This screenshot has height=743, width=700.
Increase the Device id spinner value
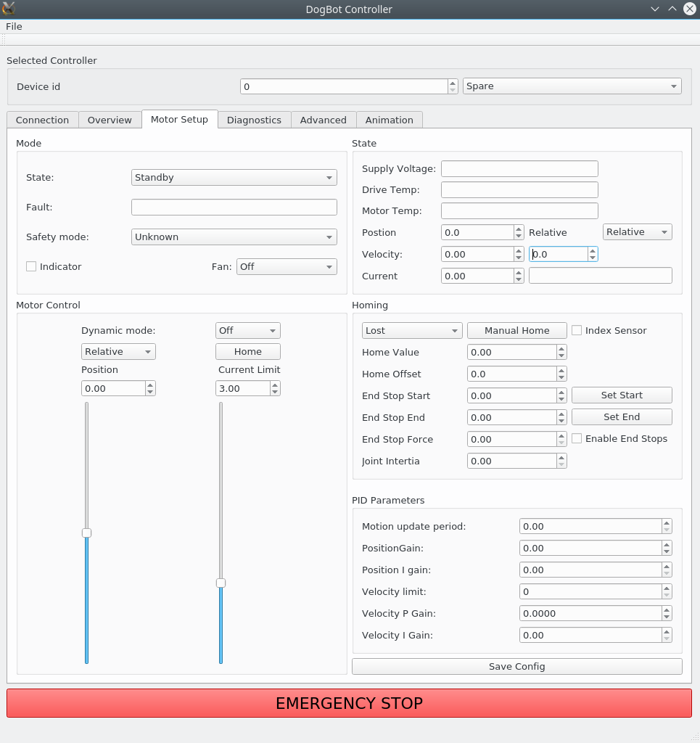click(453, 83)
